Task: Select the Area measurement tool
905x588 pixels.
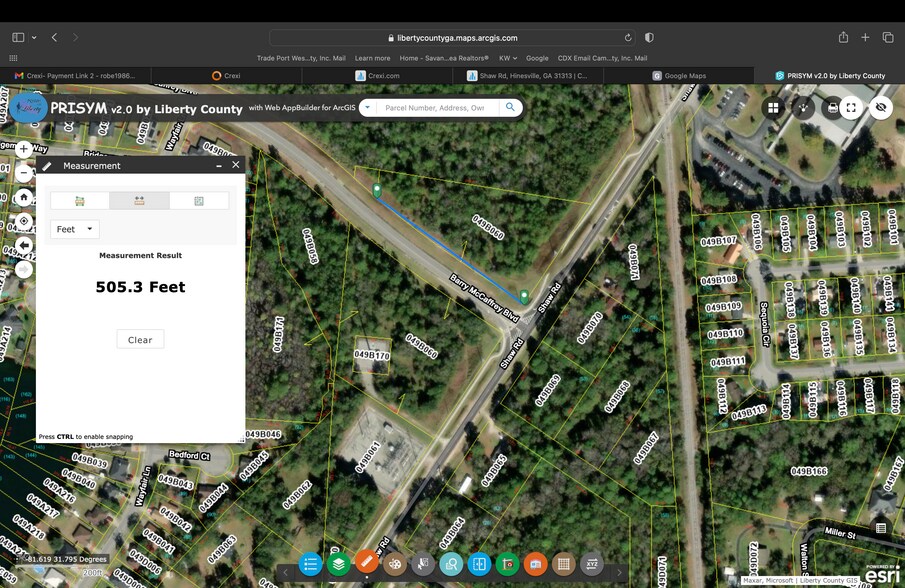Action: click(80, 201)
